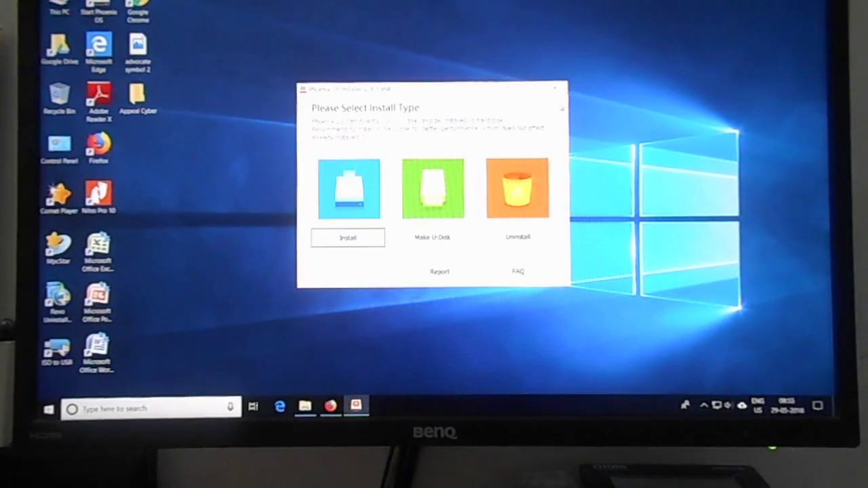The height and width of the screenshot is (488, 868).
Task: Open the Windows Start menu
Action: pos(48,409)
